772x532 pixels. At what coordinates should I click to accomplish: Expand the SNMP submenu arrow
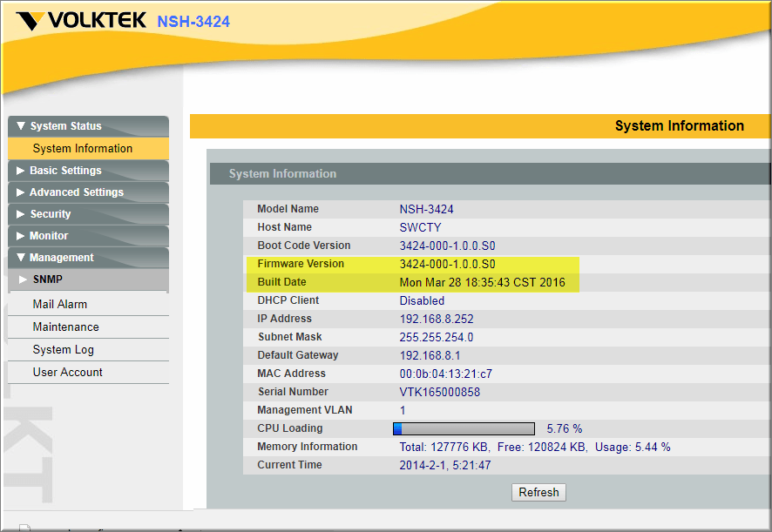(23, 279)
